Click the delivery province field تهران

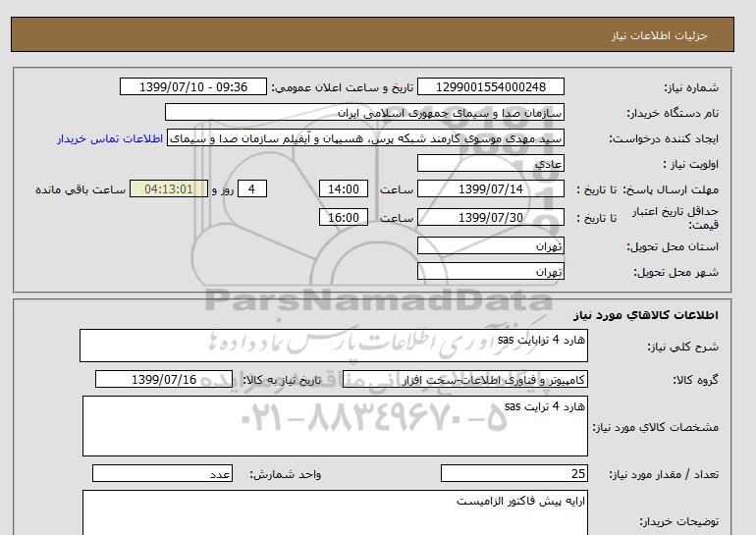coord(490,245)
